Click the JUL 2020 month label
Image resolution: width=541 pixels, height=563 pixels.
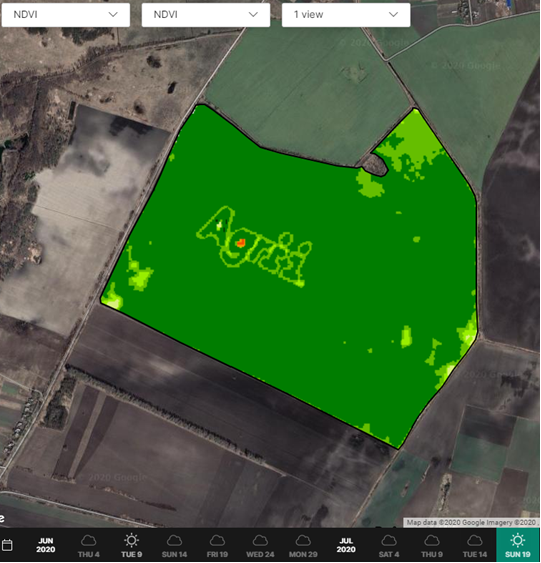[x=346, y=545]
